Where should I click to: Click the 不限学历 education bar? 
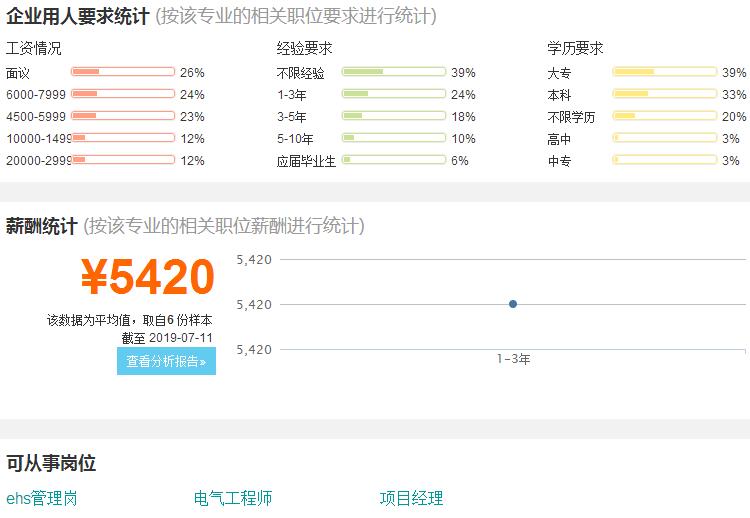[x=664, y=116]
